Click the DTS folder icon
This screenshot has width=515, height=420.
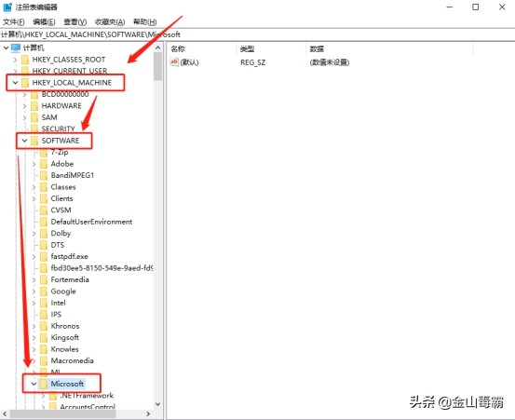(44, 245)
